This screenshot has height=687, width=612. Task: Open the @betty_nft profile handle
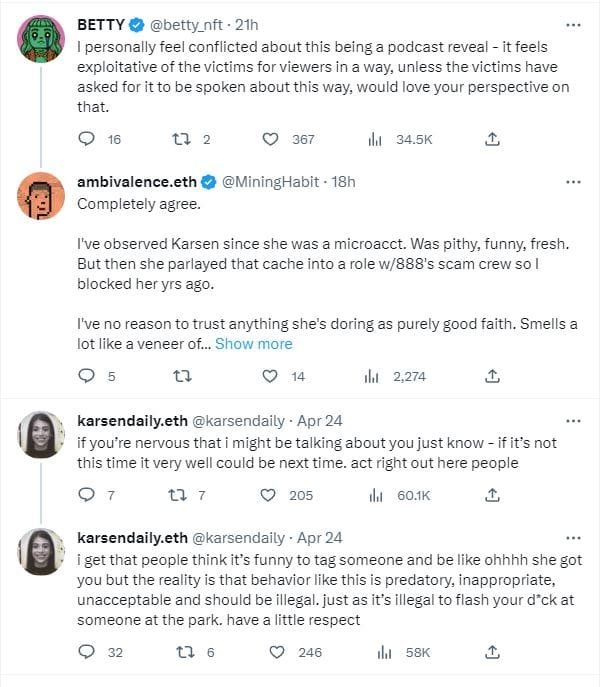click(x=192, y=23)
